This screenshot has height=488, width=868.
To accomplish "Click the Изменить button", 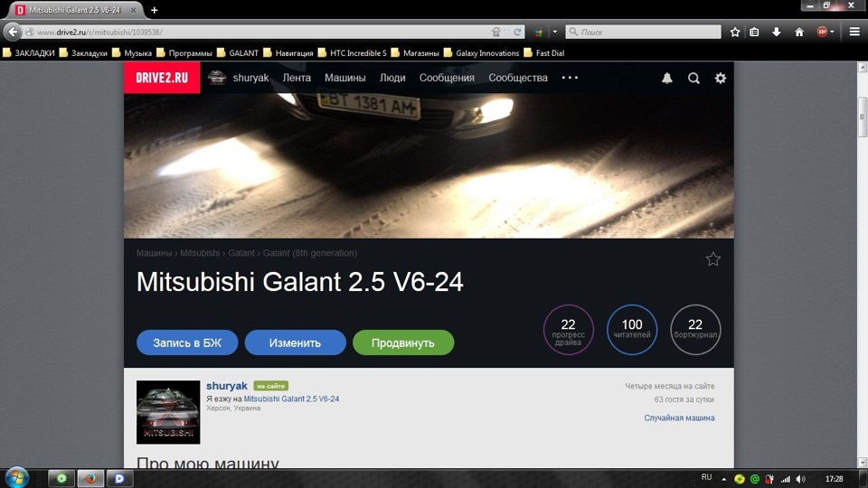I will pos(295,343).
